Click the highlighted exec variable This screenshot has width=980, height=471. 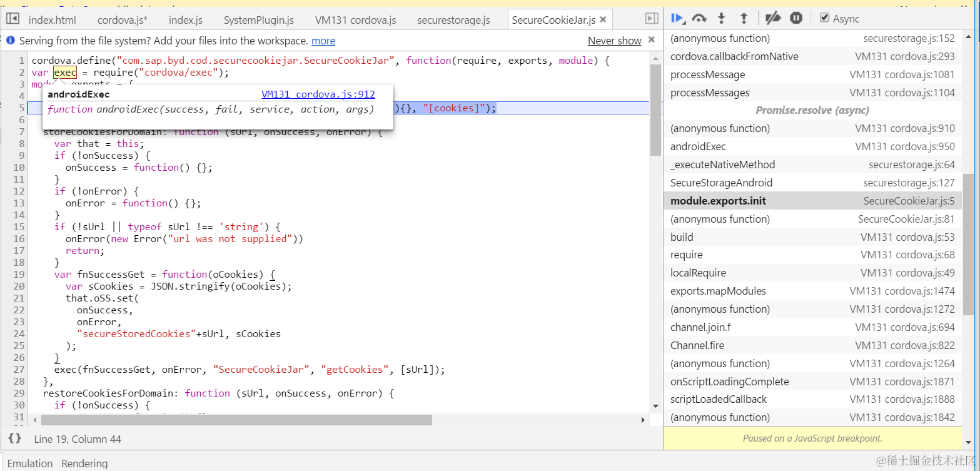pos(65,73)
